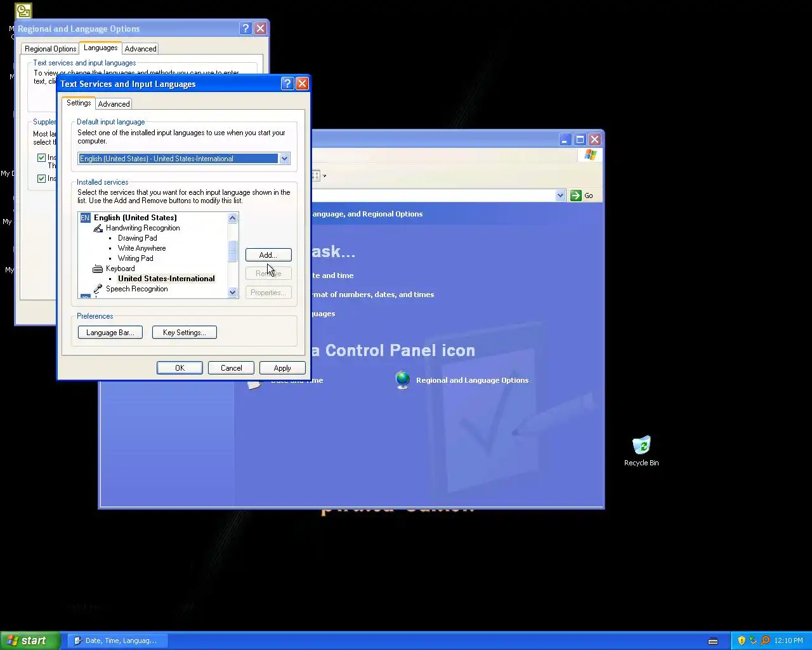Select Writing Pad in services list
The height and width of the screenshot is (650, 812).
[x=135, y=258]
